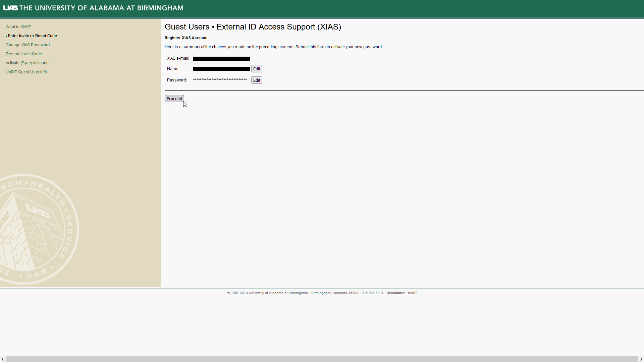644x362 pixels.
Task: Click 'The University of Alabama at Birmingham' banner text
Action: click(101, 8)
